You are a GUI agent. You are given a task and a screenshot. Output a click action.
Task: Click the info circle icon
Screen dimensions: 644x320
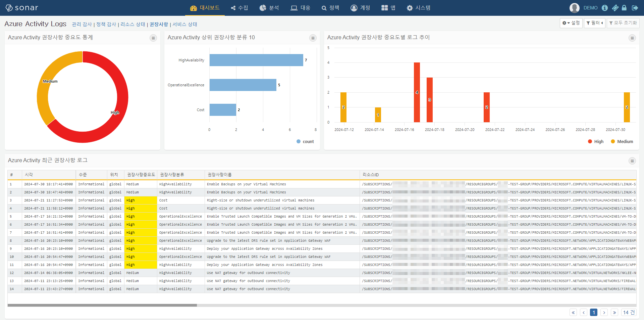click(605, 8)
